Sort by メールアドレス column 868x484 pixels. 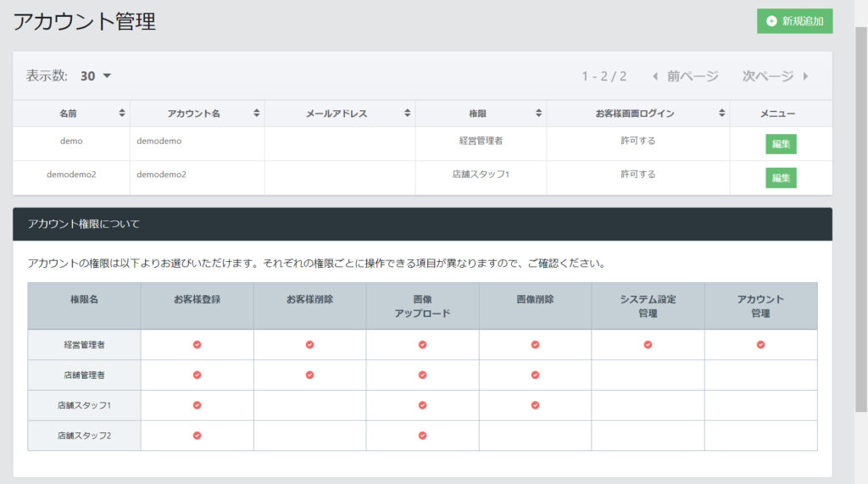[407, 114]
